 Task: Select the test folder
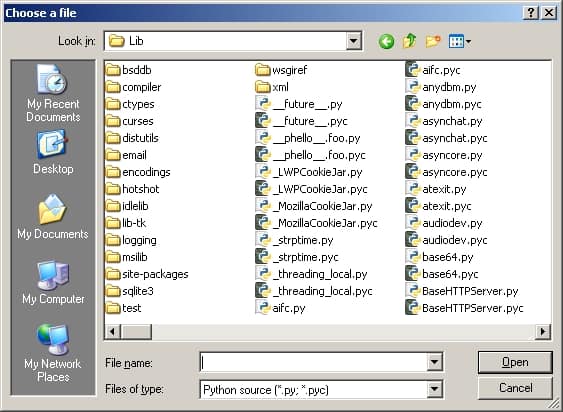(124, 308)
